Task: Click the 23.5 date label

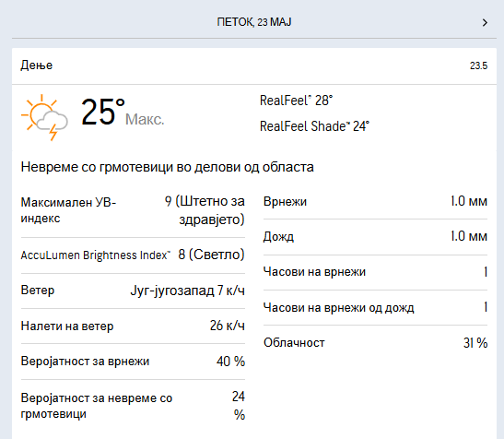Action: [x=478, y=66]
